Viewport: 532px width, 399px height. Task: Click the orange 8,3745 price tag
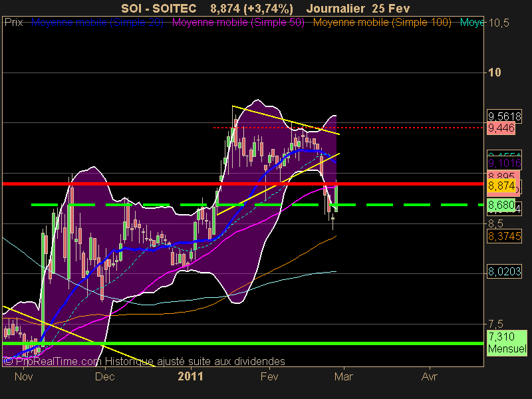click(505, 236)
